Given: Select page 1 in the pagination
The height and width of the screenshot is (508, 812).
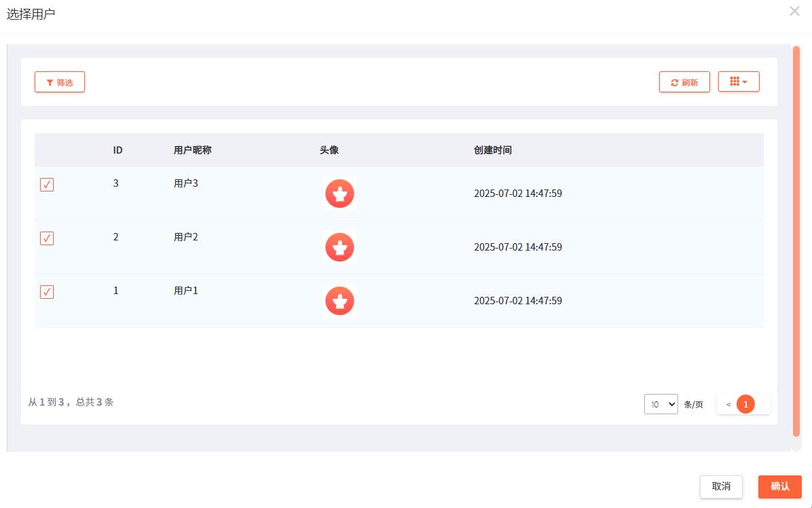Looking at the screenshot, I should (x=745, y=404).
